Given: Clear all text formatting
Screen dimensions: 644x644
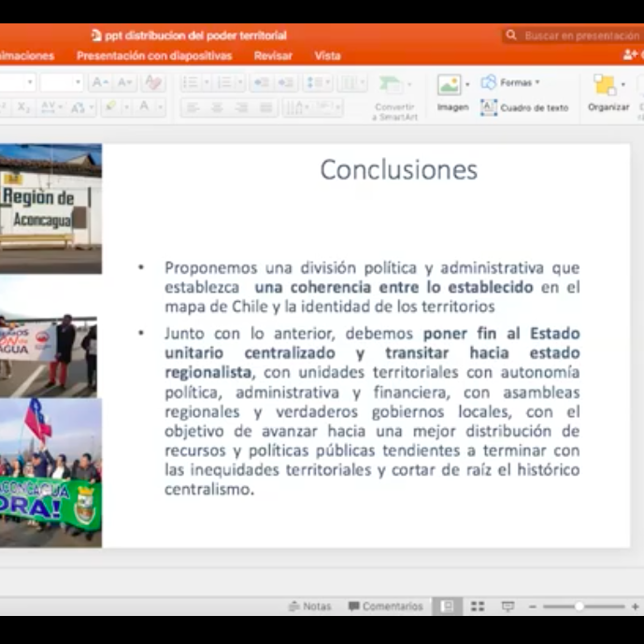Looking at the screenshot, I should [153, 82].
